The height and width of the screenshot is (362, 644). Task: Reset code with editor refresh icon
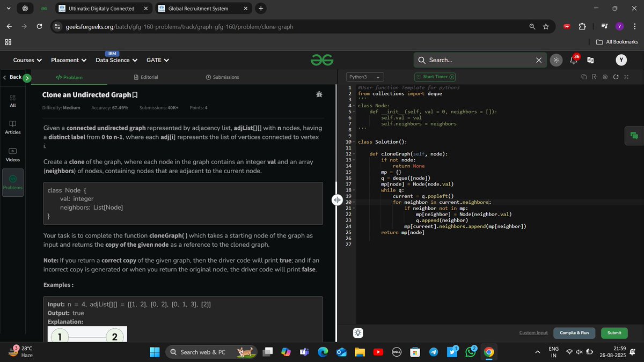click(616, 77)
